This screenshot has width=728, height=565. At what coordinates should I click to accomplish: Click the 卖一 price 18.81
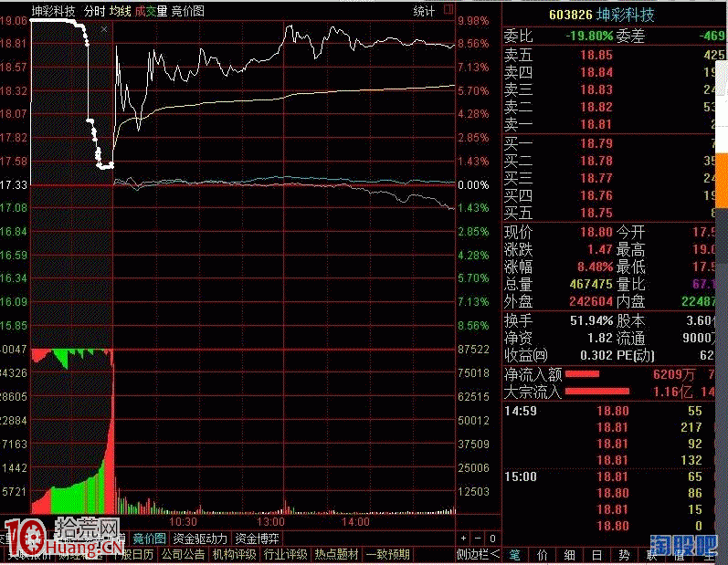(596, 124)
